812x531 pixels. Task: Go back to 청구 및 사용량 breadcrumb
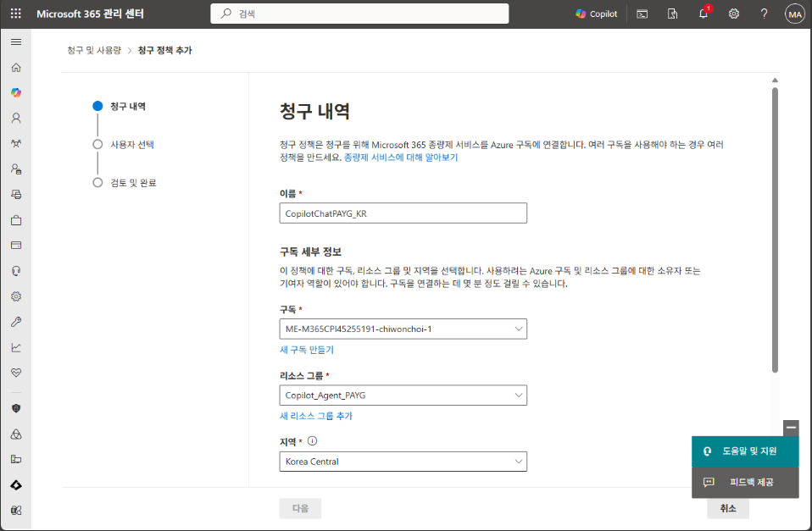click(94, 50)
